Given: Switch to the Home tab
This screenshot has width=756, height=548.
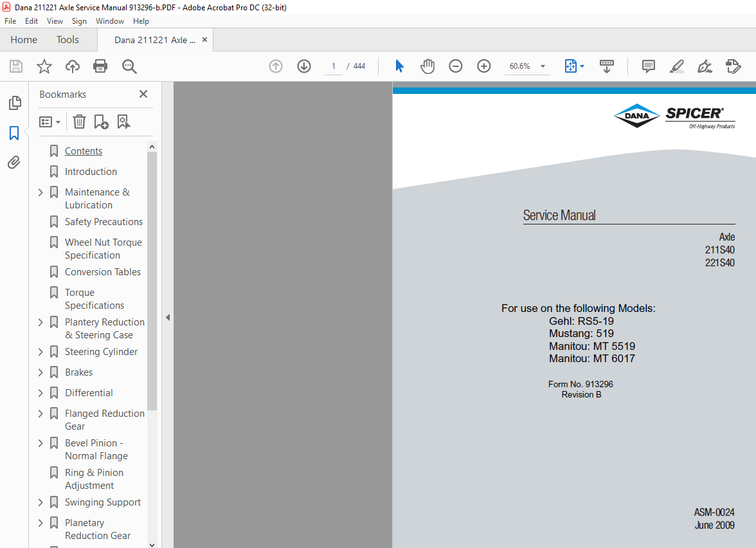Looking at the screenshot, I should (24, 40).
